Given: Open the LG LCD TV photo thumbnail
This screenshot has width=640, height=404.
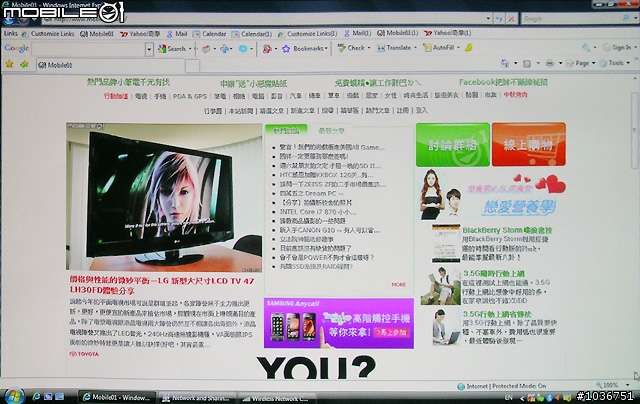Looking at the screenshot, I should 164,198.
